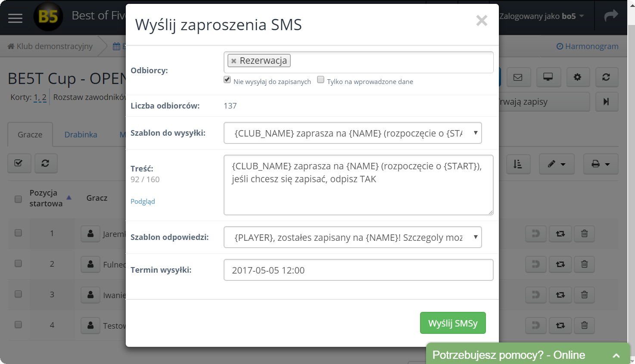This screenshot has width=635, height=364.
Task: Click the trash icon for player 1
Action: (x=584, y=233)
